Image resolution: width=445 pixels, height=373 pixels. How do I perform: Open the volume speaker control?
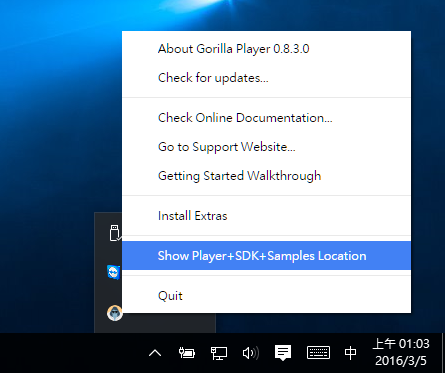tap(251, 353)
